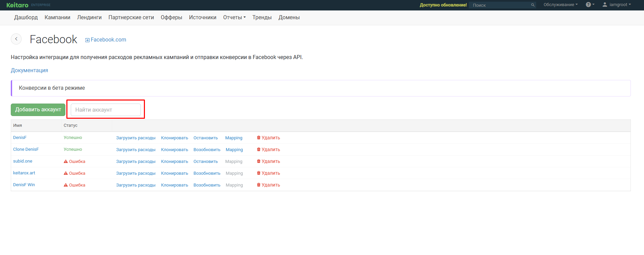644x255 pixels.
Task: Click Удалить in Clone DenisF row
Action: (x=268, y=150)
